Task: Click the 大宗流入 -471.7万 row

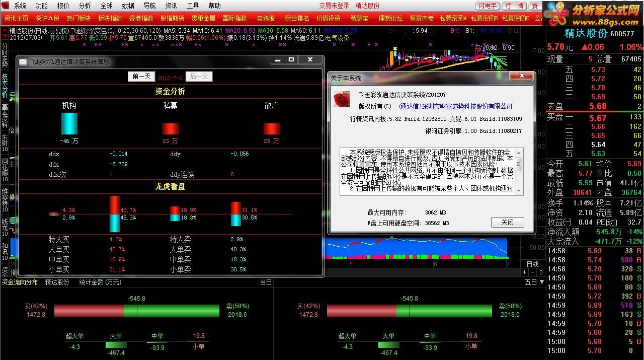Action: [x=595, y=241]
